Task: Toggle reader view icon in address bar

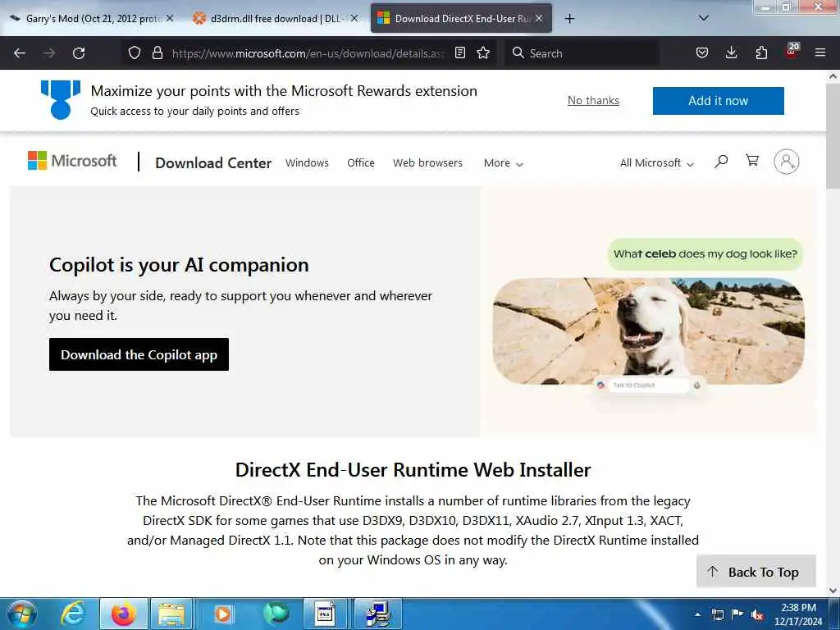Action: click(459, 52)
